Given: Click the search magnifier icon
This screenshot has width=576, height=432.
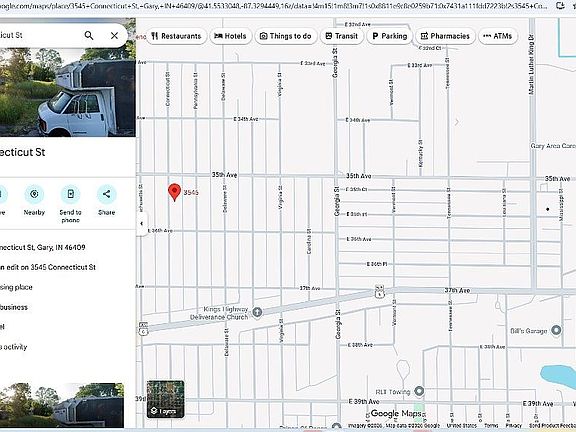Looking at the screenshot, I should click(x=89, y=35).
